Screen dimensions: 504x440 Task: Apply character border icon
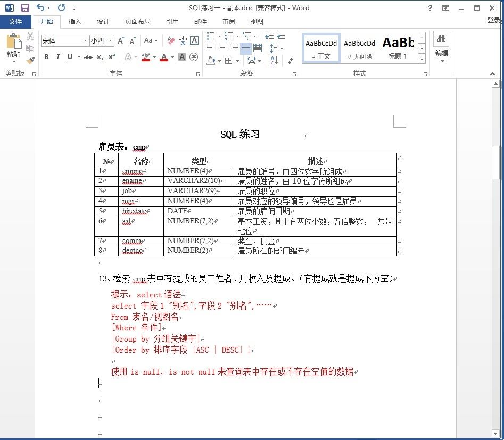[x=194, y=40]
